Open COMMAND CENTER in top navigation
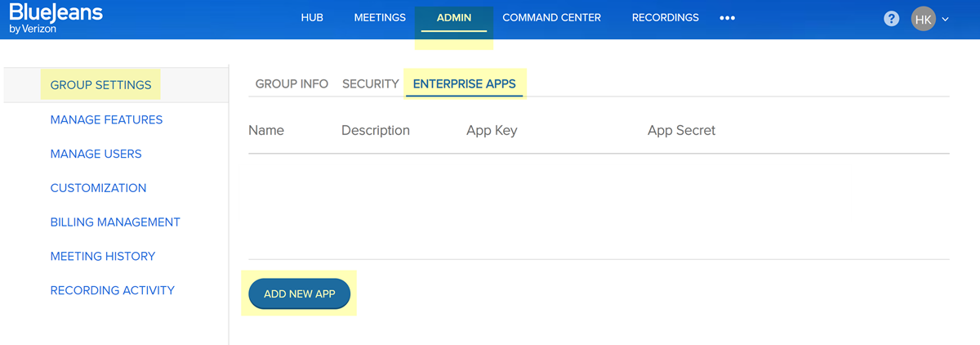980x345 pixels. (551, 18)
